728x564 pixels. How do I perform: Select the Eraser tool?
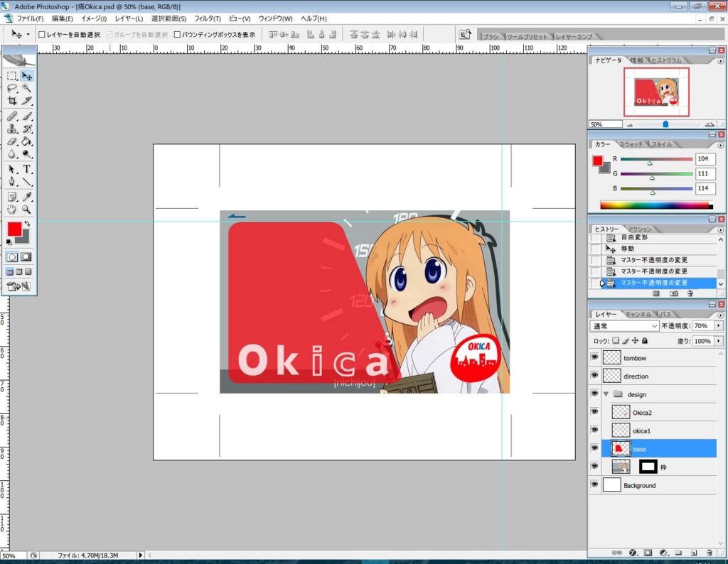click(x=12, y=141)
